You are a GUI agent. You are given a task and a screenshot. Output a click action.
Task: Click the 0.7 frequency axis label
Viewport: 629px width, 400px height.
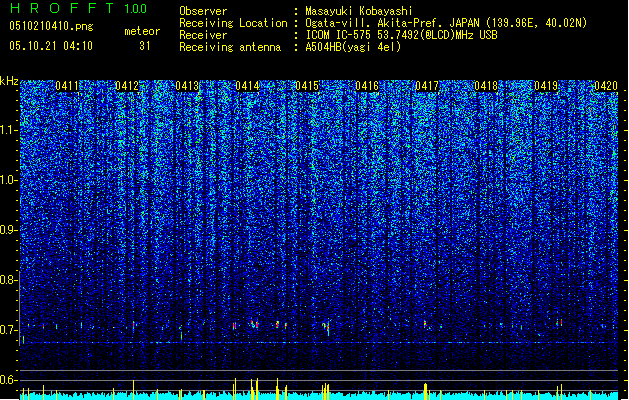[8, 330]
